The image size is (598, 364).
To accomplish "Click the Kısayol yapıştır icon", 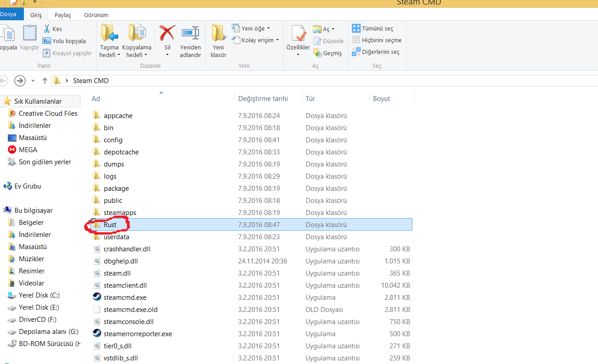I will point(47,53).
